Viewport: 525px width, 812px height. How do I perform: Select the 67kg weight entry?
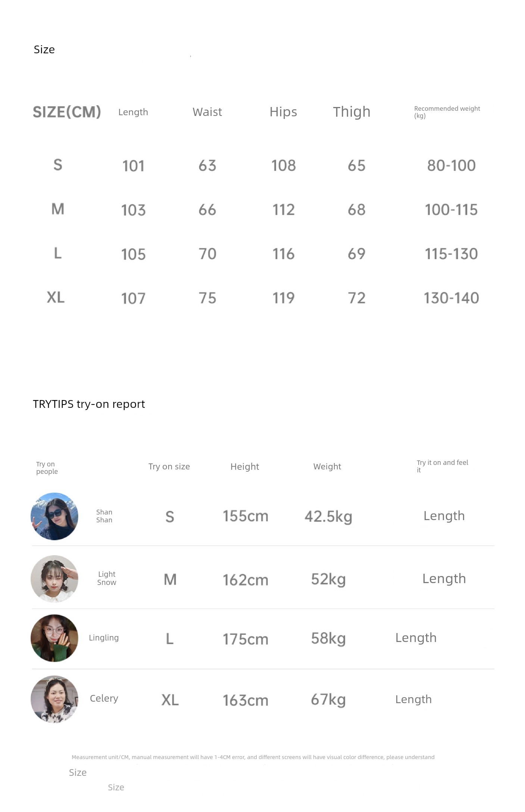click(328, 699)
